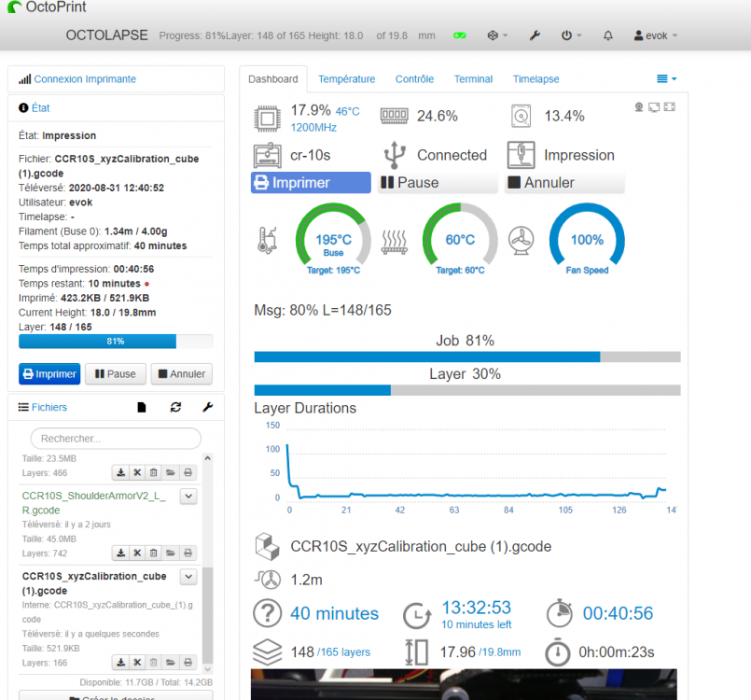
Task: Expand ShoulderArmorV2 file details chevron
Action: click(188, 496)
